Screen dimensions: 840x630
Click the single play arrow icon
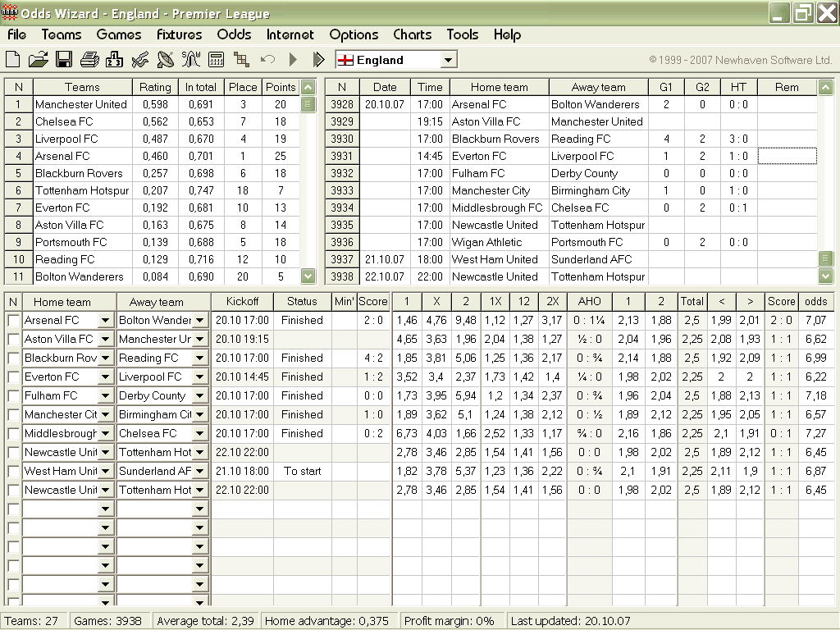[x=293, y=59]
